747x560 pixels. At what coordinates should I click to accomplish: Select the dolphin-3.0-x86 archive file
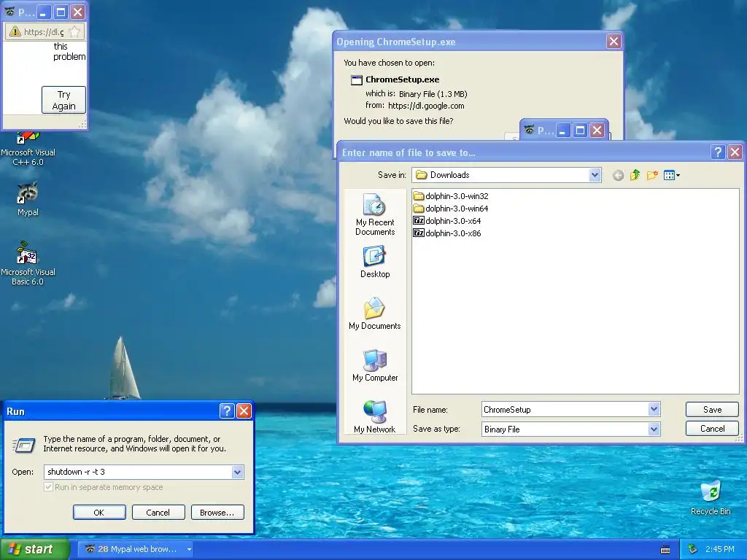(x=447, y=233)
